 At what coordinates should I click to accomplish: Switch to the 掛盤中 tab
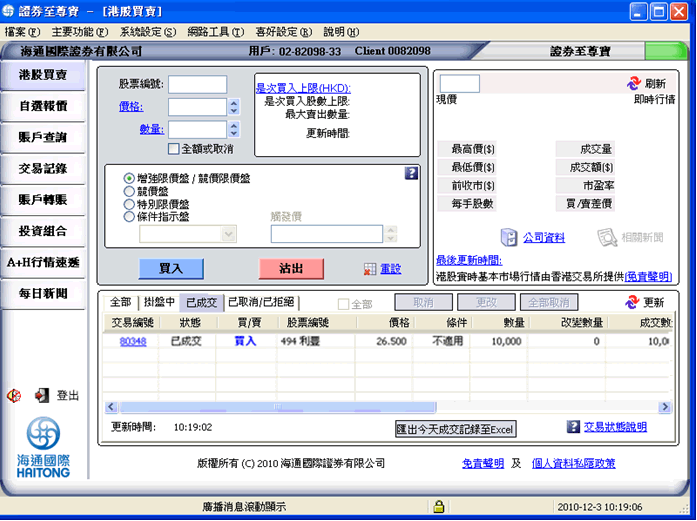[x=159, y=302]
